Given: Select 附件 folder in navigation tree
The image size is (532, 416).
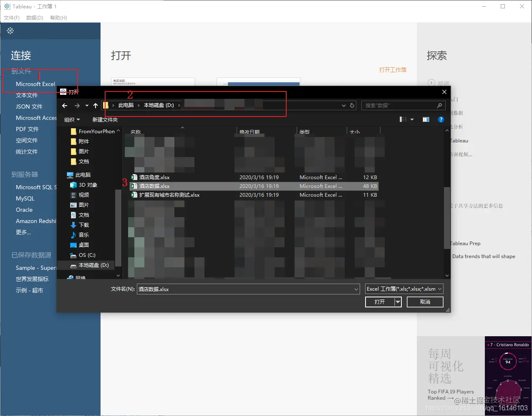Looking at the screenshot, I should 80,142.
